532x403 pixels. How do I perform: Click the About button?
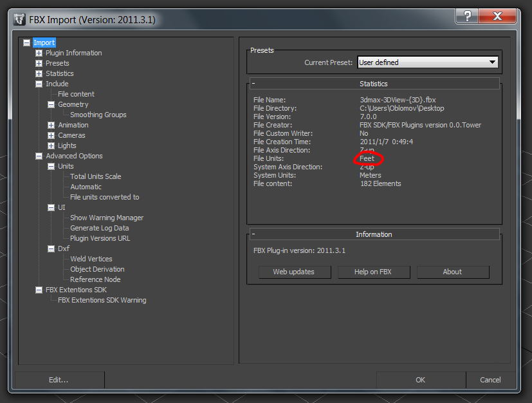(x=453, y=272)
